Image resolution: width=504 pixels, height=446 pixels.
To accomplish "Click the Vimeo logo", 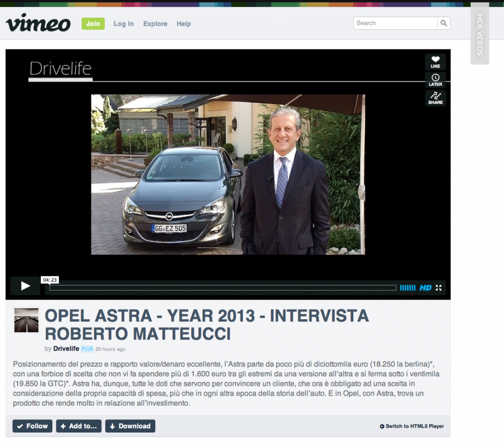I will (38, 22).
